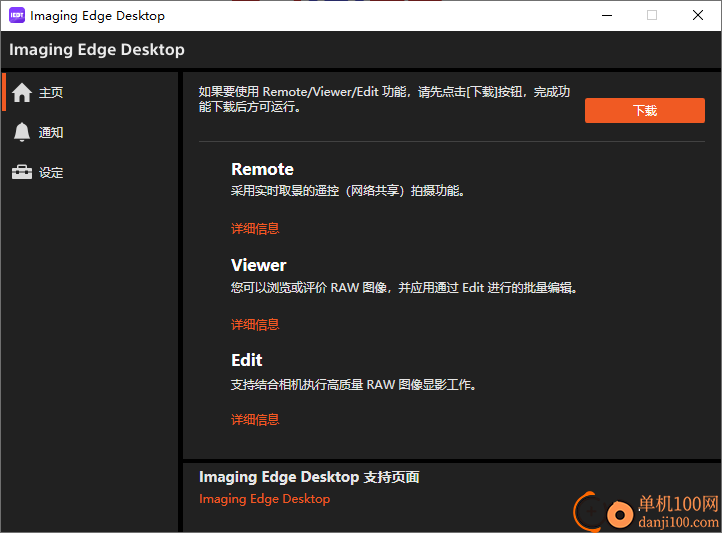Click the home icon in sidebar
This screenshot has height=533, width=722.
coord(22,93)
